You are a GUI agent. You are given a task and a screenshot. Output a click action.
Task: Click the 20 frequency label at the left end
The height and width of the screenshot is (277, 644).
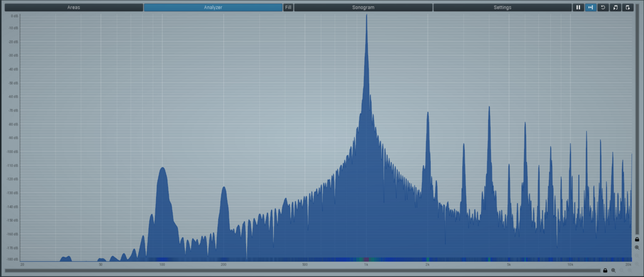tap(22, 264)
